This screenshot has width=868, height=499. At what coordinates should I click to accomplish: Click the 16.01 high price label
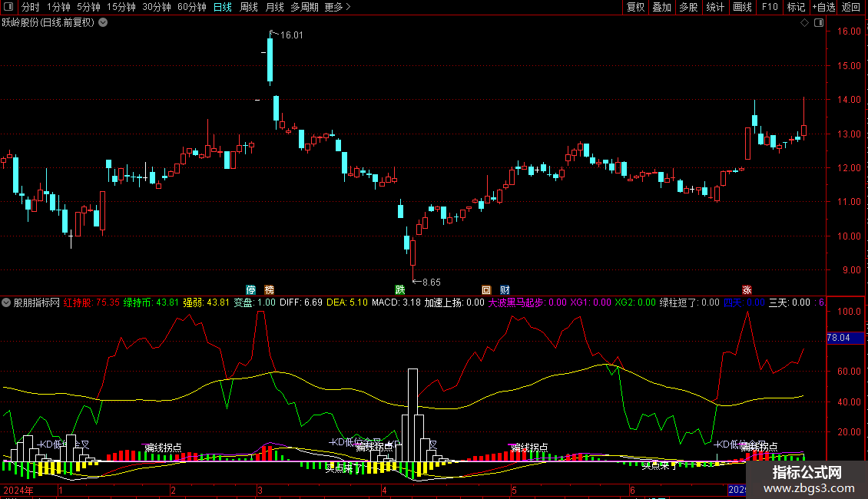pos(292,35)
